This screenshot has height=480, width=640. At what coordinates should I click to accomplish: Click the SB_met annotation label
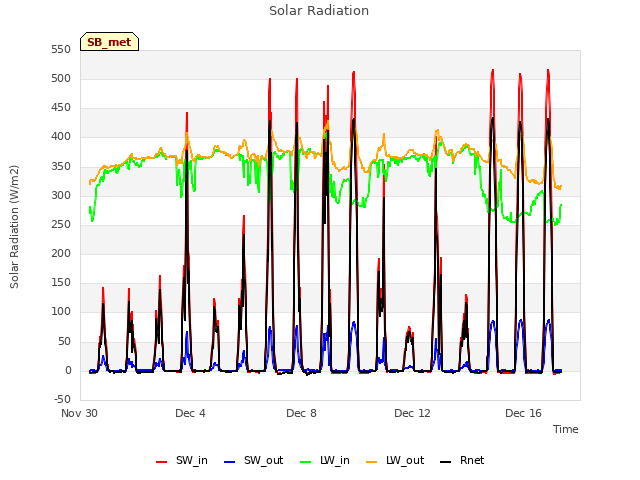click(x=109, y=42)
